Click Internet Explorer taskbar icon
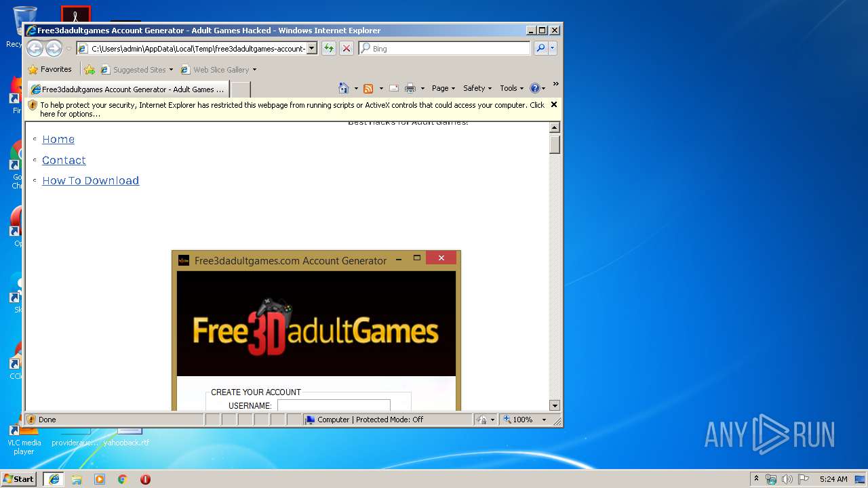The width and height of the screenshot is (868, 488). coord(54,479)
